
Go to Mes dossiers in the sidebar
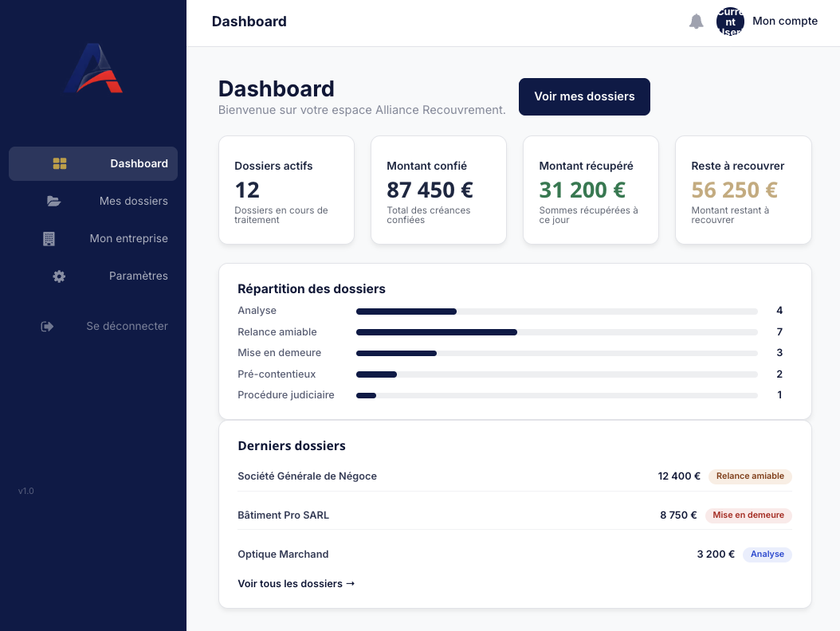click(x=93, y=201)
